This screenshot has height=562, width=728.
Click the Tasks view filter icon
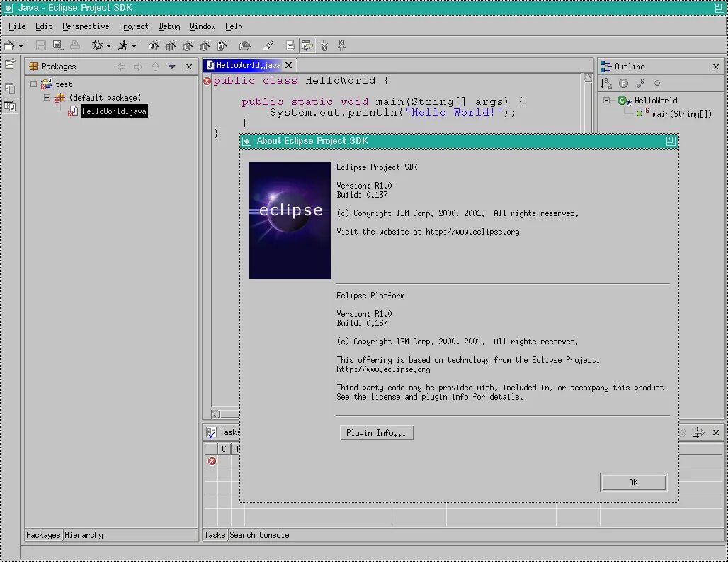tap(699, 432)
